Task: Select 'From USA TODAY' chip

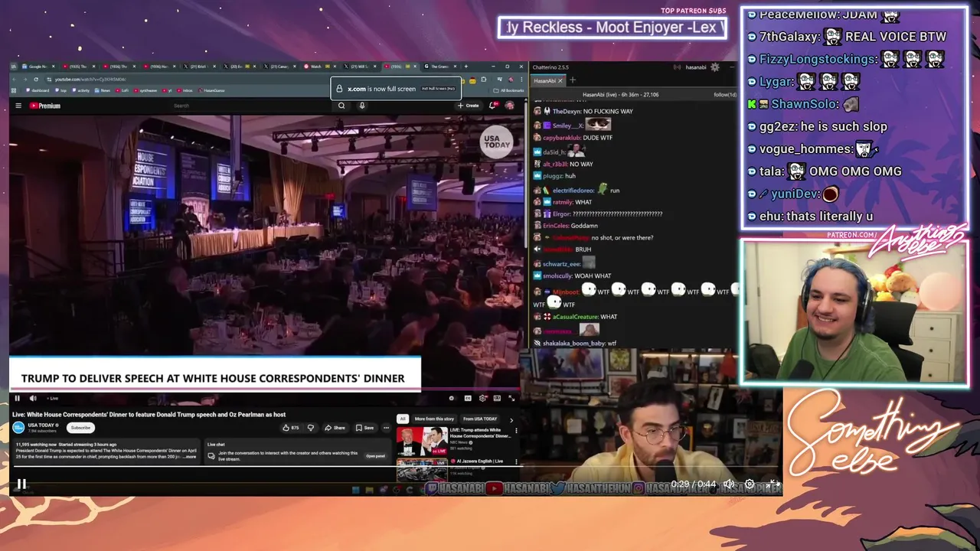Action: pos(480,419)
